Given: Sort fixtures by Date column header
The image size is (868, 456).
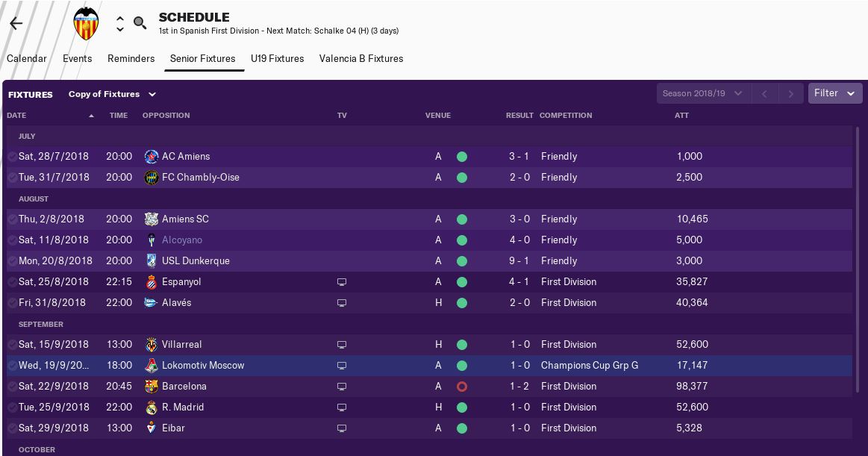Looking at the screenshot, I should pyautogui.click(x=16, y=116).
